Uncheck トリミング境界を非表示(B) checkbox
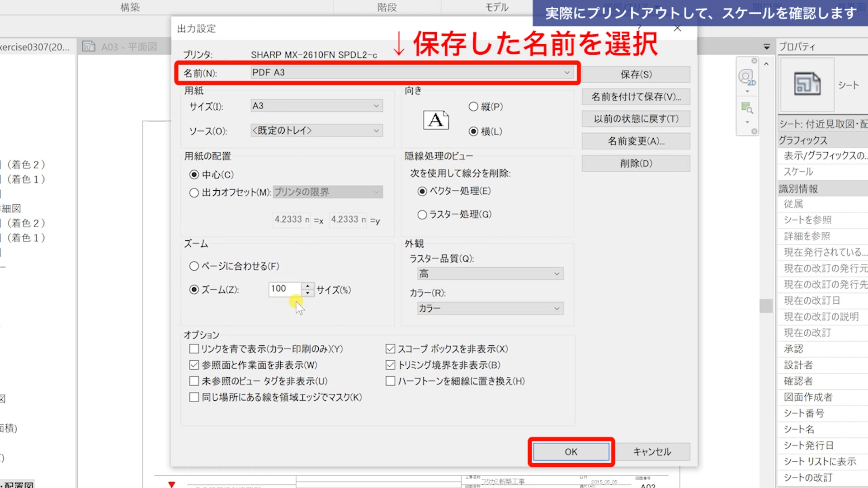 390,365
